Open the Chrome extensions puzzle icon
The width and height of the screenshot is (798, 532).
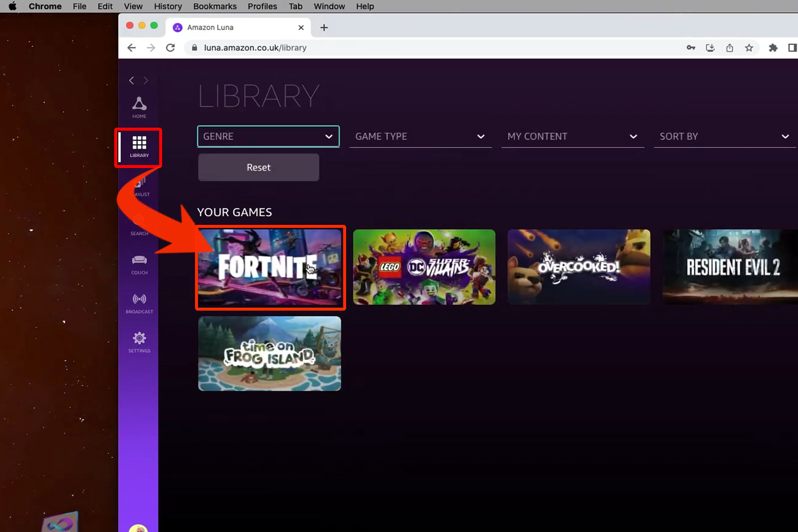[x=773, y=48]
